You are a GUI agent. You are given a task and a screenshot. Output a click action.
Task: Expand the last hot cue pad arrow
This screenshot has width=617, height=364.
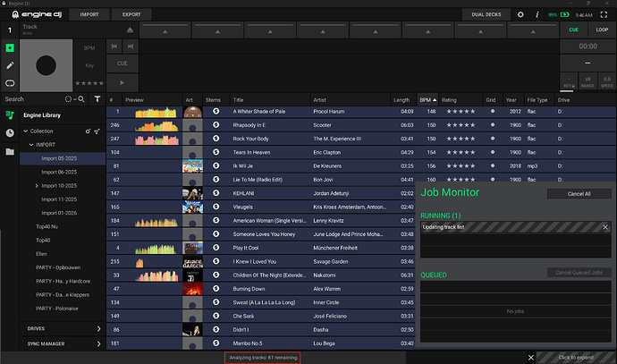pos(533,31)
